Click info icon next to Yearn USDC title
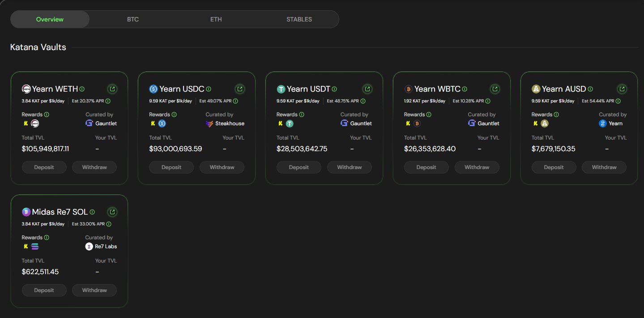Viewport: 644px width, 318px height. (209, 89)
